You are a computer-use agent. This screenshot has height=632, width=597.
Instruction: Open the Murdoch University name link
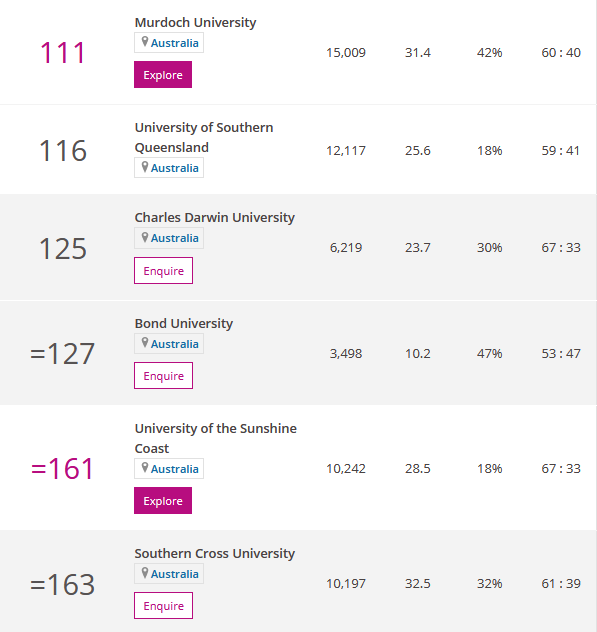pos(196,23)
